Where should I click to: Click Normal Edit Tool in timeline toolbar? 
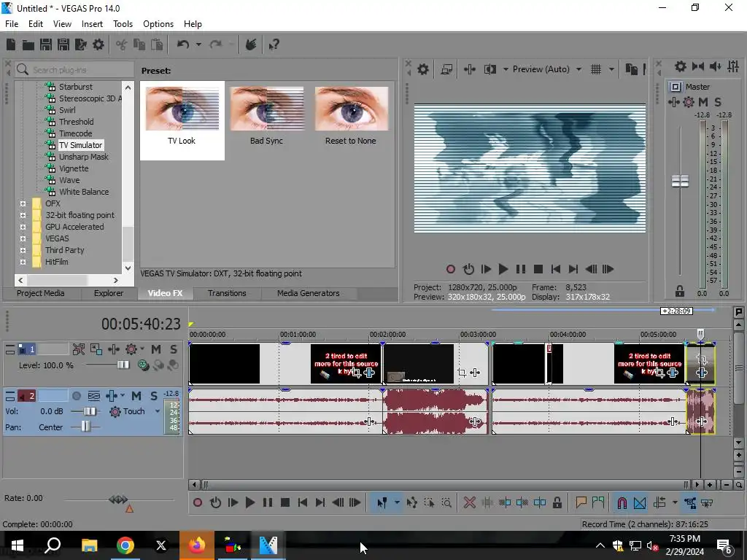pyautogui.click(x=382, y=503)
